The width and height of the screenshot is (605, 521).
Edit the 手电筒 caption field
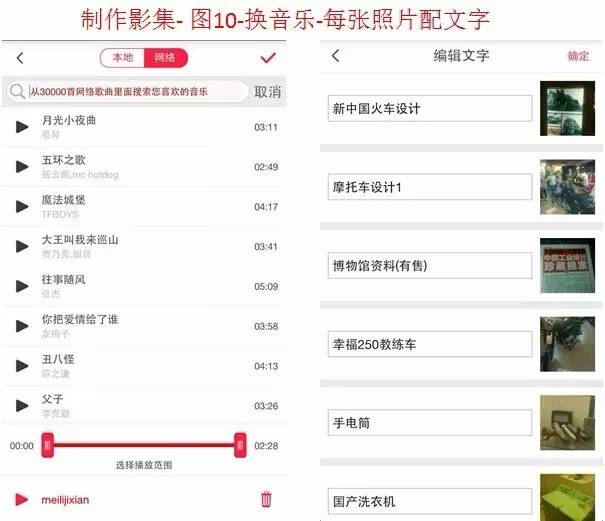pyautogui.click(x=430, y=423)
